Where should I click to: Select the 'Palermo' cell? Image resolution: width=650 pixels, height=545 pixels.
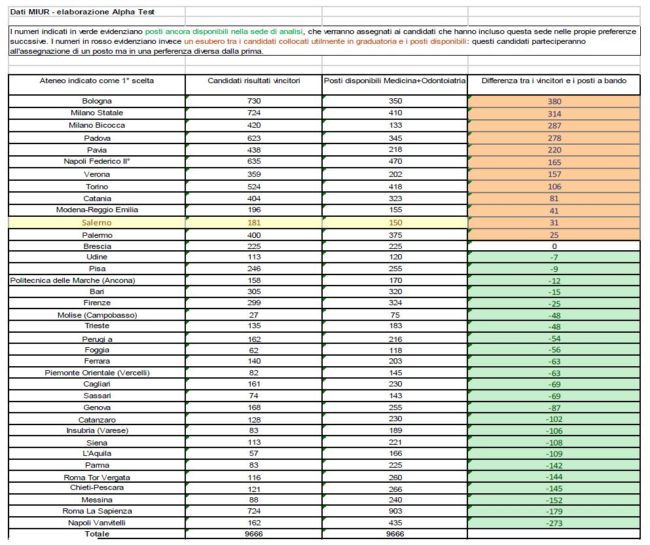coord(97,235)
